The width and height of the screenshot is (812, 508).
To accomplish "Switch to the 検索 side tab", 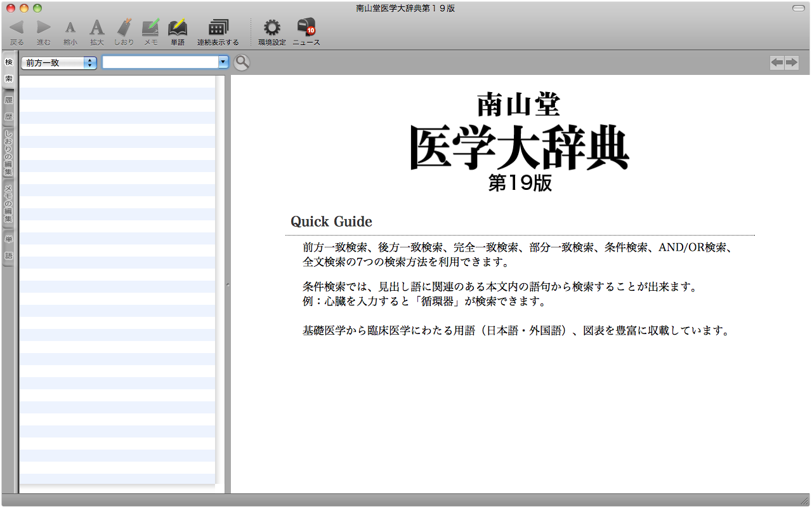I will point(9,70).
